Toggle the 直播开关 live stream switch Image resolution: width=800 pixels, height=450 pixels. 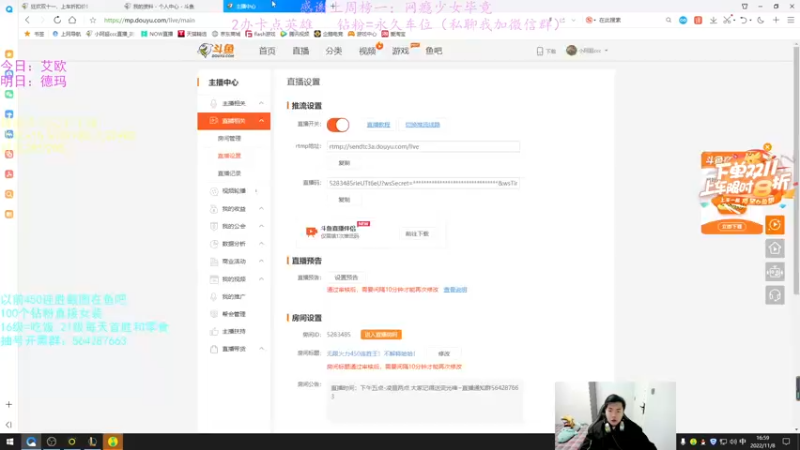tap(338, 124)
